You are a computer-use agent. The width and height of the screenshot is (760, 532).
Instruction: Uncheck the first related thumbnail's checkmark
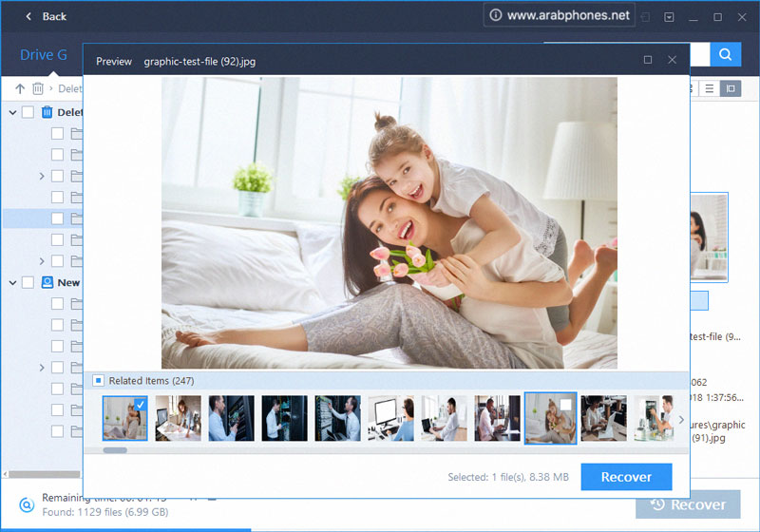point(140,404)
